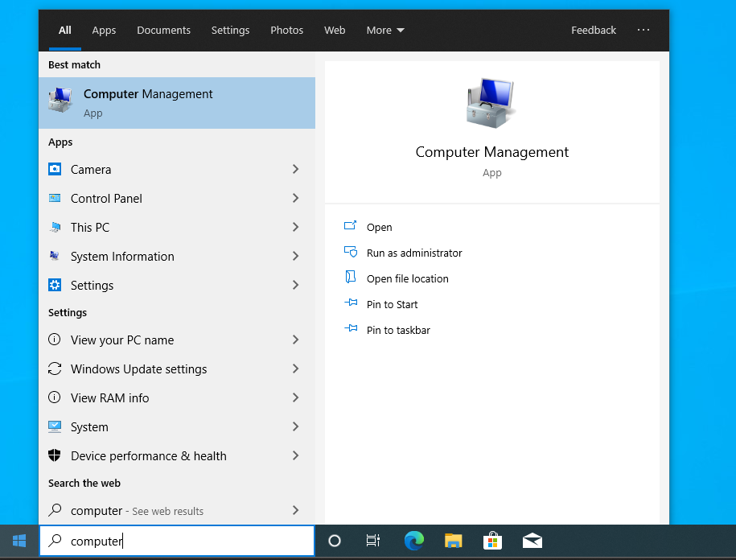Viewport: 736px width, 560px height.
Task: Click the Open action icon
Action: pyautogui.click(x=350, y=226)
